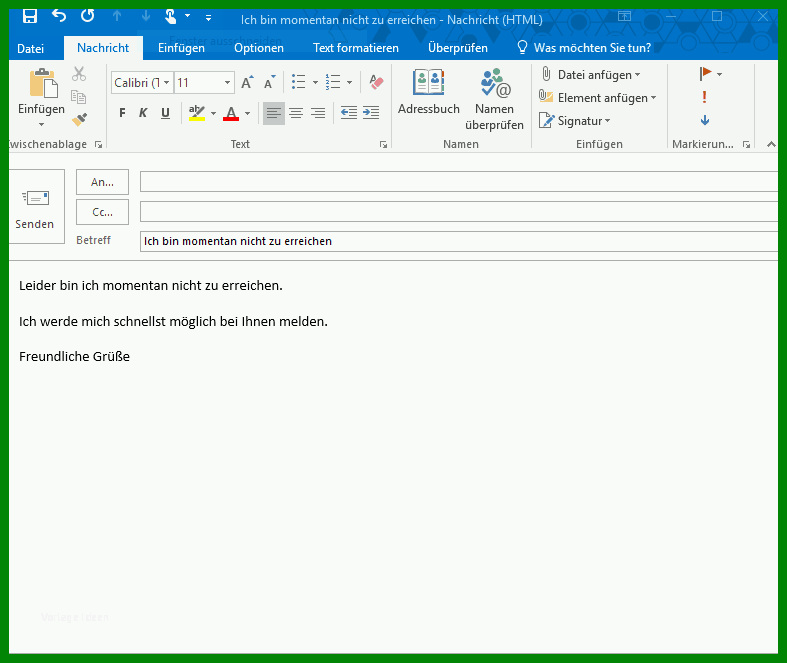Viewport: 787px width, 663px height.
Task: Expand the Einfügen paste options arrow
Action: (42, 124)
